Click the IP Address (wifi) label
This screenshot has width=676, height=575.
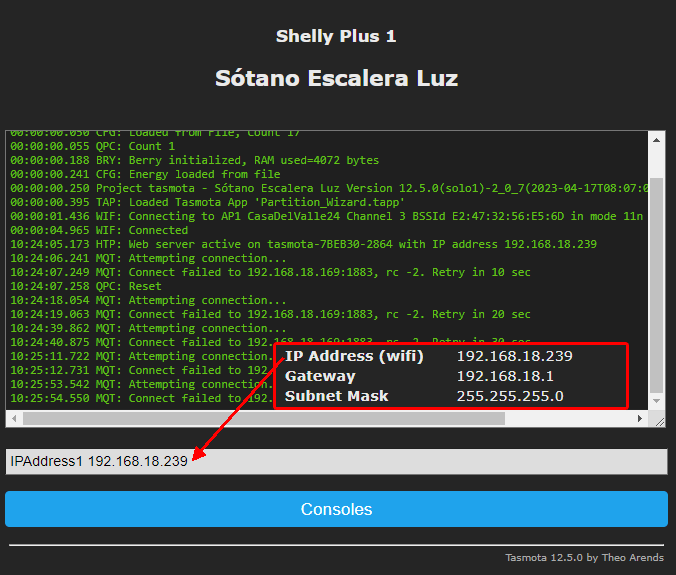354,356
